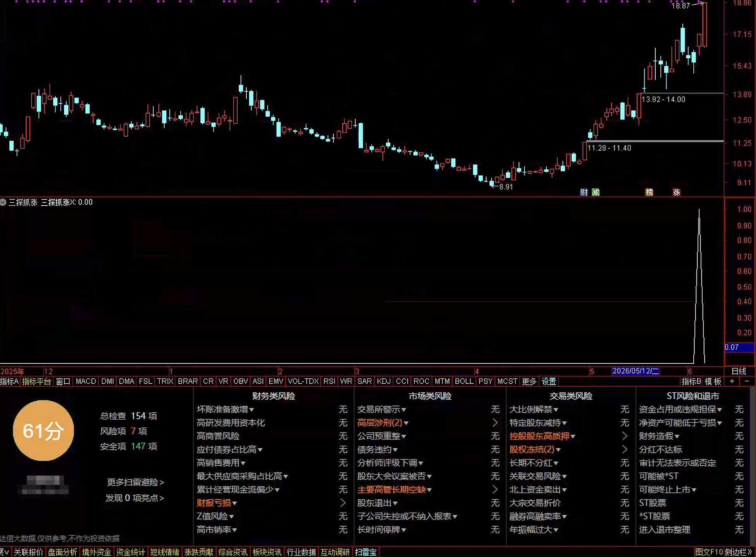756x557 pixels.
Task: Open the 盘面分析 bottom tab
Action: 62,552
